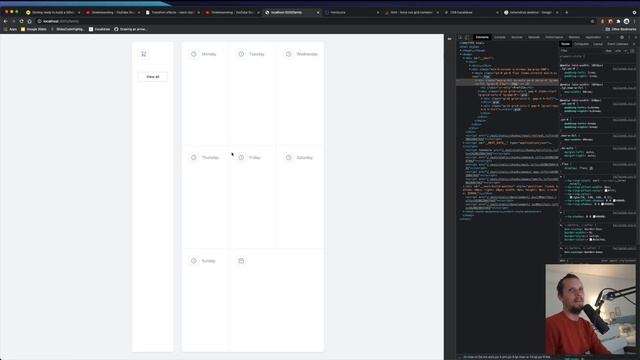Select the Computed sub-tab
The image size is (640, 360).
point(582,44)
